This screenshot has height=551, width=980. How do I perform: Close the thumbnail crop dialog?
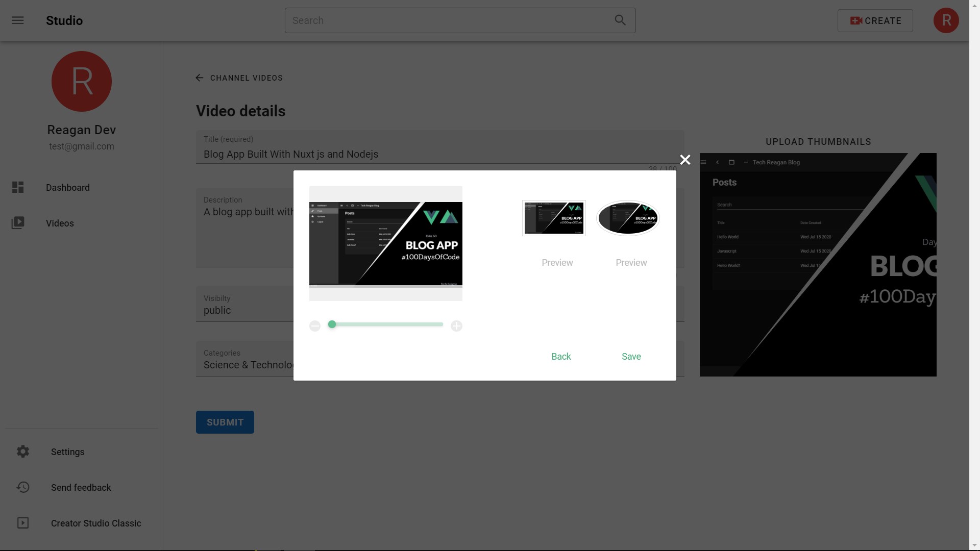tap(685, 160)
